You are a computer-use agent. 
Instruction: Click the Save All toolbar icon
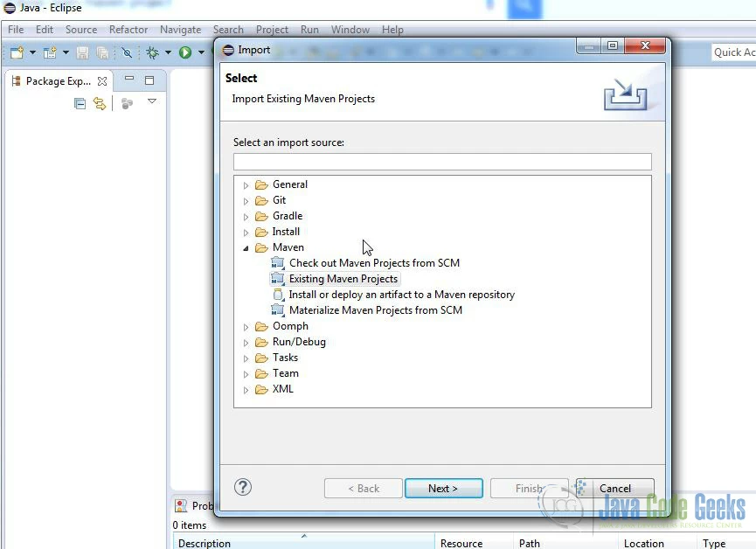tap(102, 52)
